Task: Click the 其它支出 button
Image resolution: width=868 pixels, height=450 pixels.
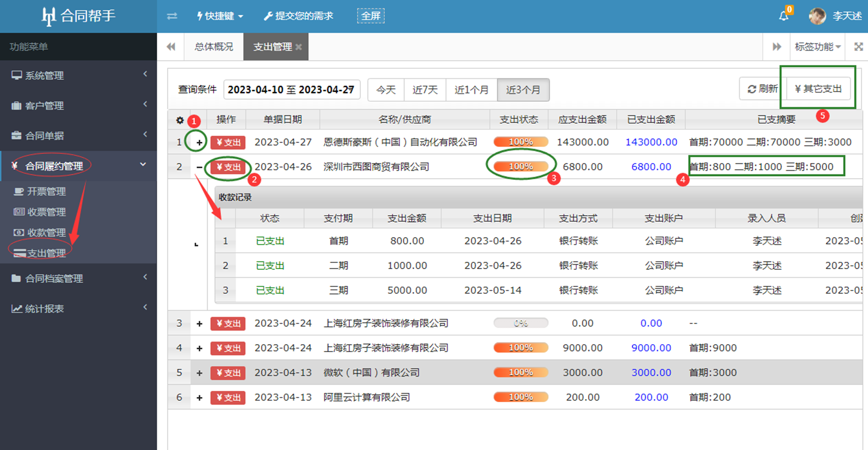Action: [x=818, y=89]
